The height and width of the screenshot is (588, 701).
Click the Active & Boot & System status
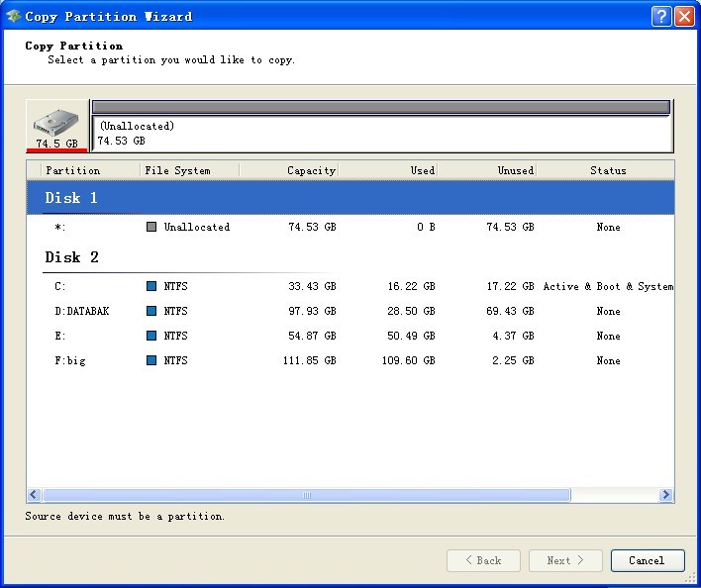[608, 286]
